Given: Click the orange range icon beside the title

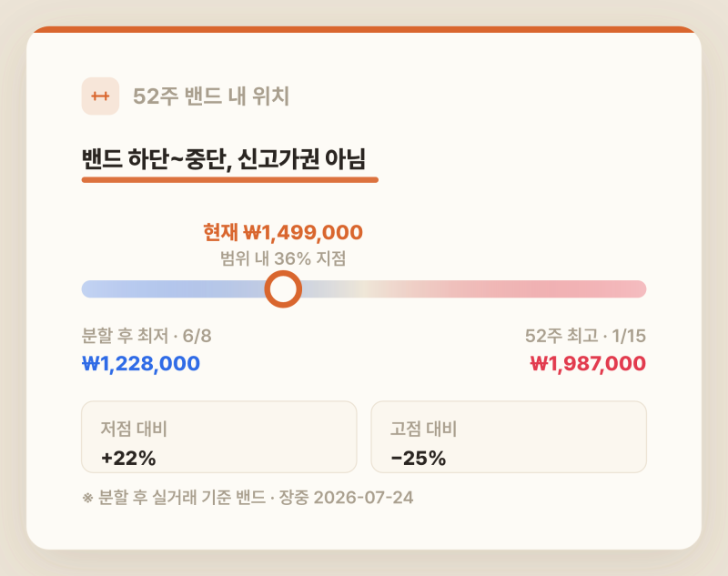Looking at the screenshot, I should (100, 96).
